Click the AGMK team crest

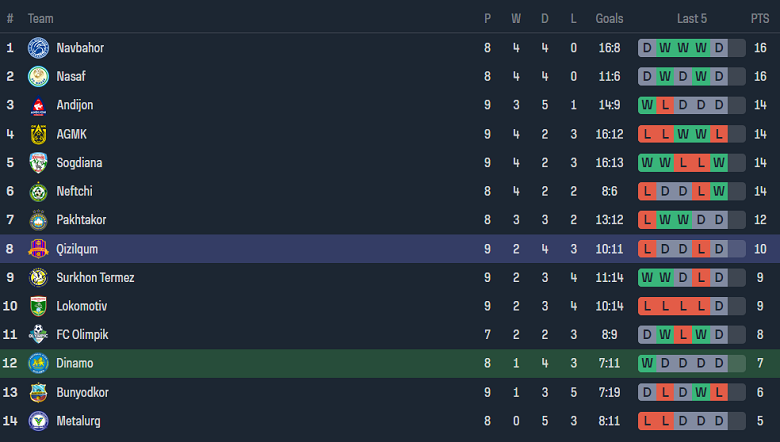[x=38, y=134]
